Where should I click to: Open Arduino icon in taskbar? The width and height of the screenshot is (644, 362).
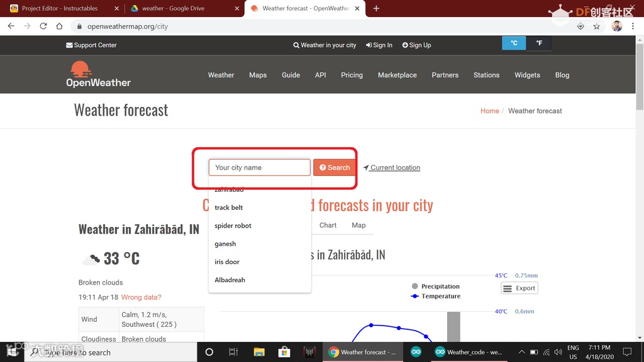[416, 352]
